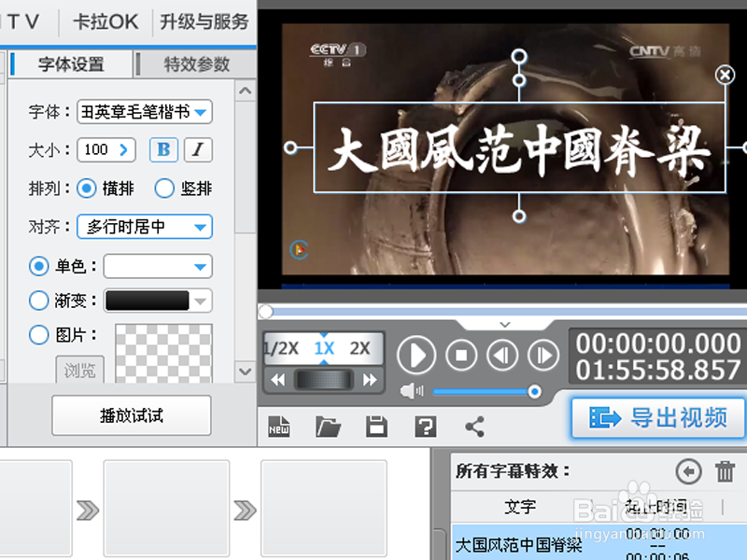Open the 对齐 alignment dropdown
Image resolution: width=747 pixels, height=560 pixels.
click(145, 227)
